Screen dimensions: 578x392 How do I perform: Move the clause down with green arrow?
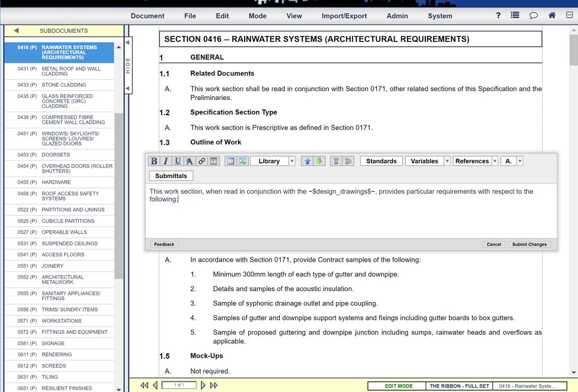(x=319, y=161)
